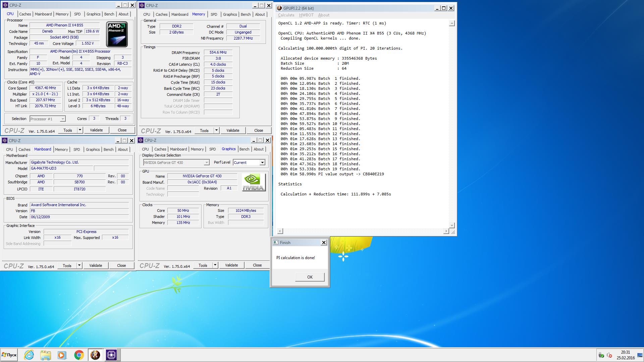Expand the NVIDIA GeForce GT 430 device dropdown

click(207, 163)
